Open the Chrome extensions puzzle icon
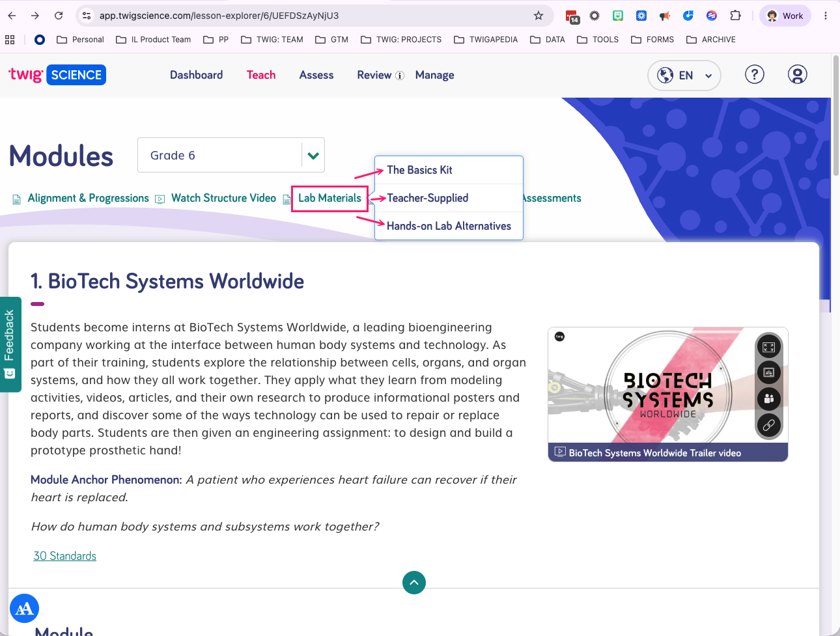 735,16
